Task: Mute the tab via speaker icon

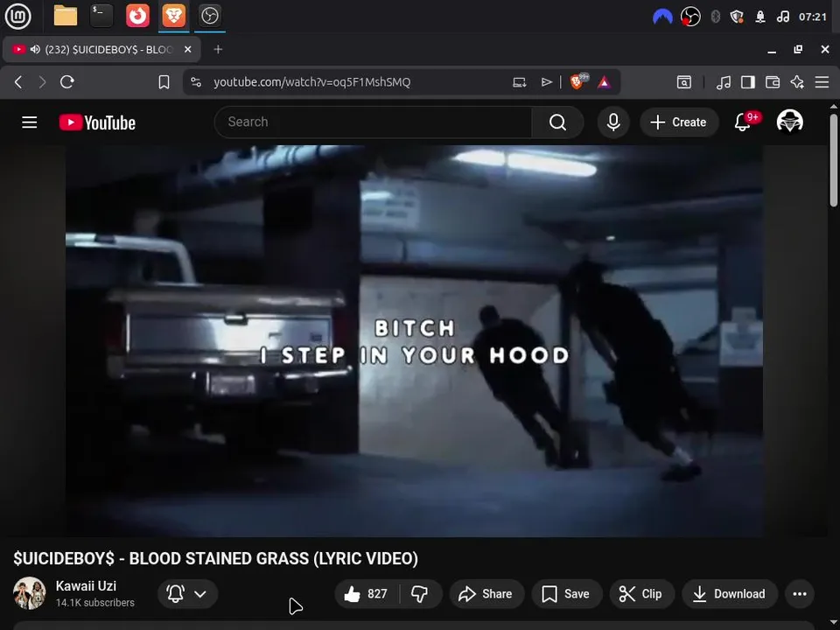Action: click(35, 49)
